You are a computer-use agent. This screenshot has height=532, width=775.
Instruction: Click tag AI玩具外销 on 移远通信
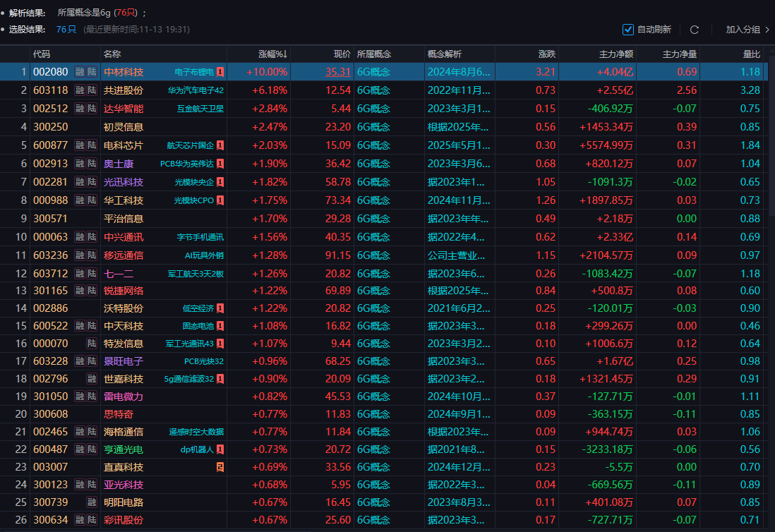click(x=204, y=255)
